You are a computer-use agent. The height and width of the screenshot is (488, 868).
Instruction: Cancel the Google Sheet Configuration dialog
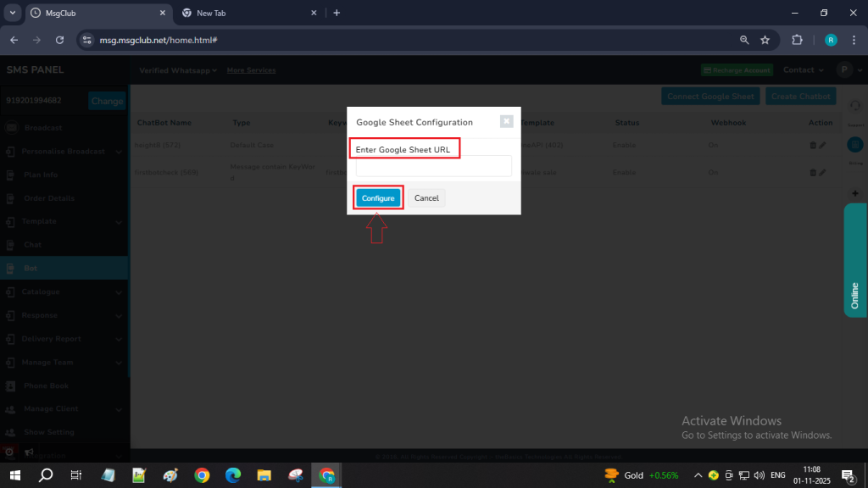[x=426, y=198]
